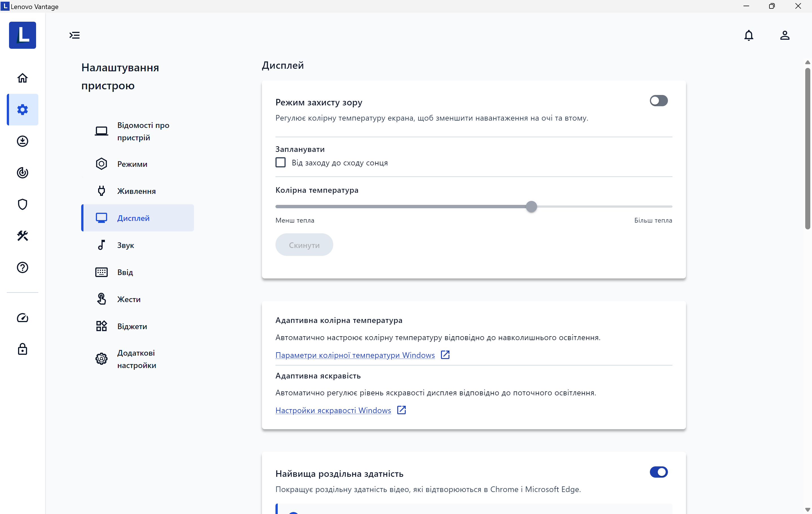Image resolution: width=812 pixels, height=514 pixels.
Task: Click the Колірна температура slider handle
Action: (x=531, y=206)
